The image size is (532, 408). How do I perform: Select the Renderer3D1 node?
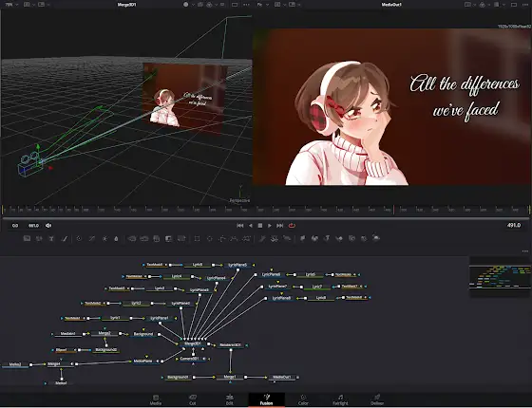click(230, 345)
